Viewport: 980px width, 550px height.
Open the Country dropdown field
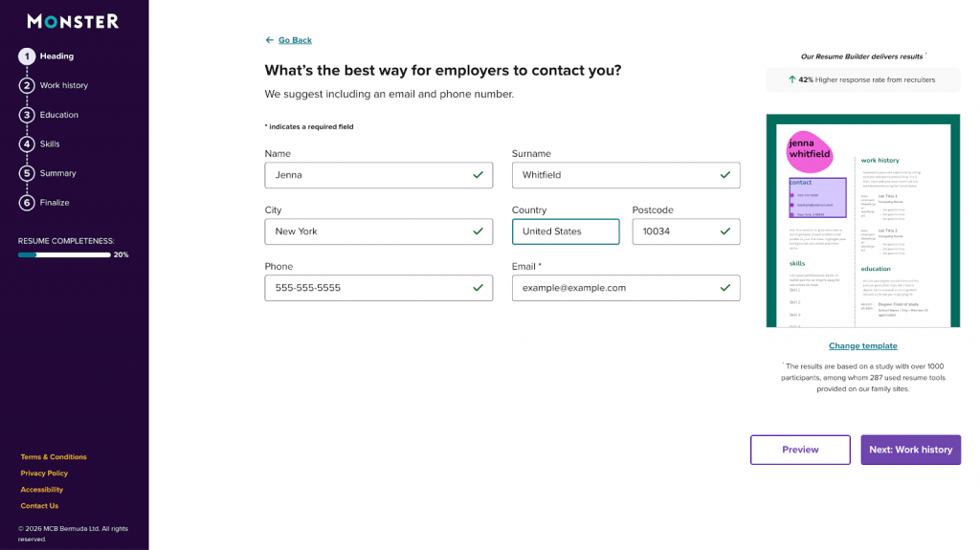tap(565, 231)
